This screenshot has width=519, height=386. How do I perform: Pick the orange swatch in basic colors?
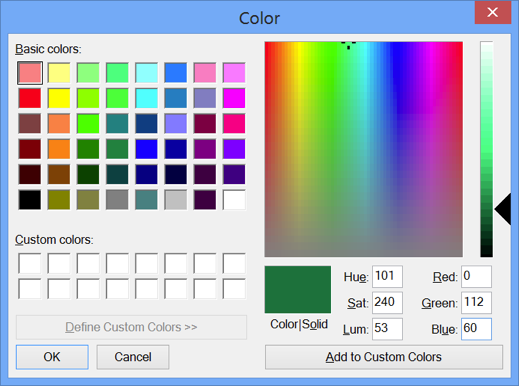[x=59, y=149]
